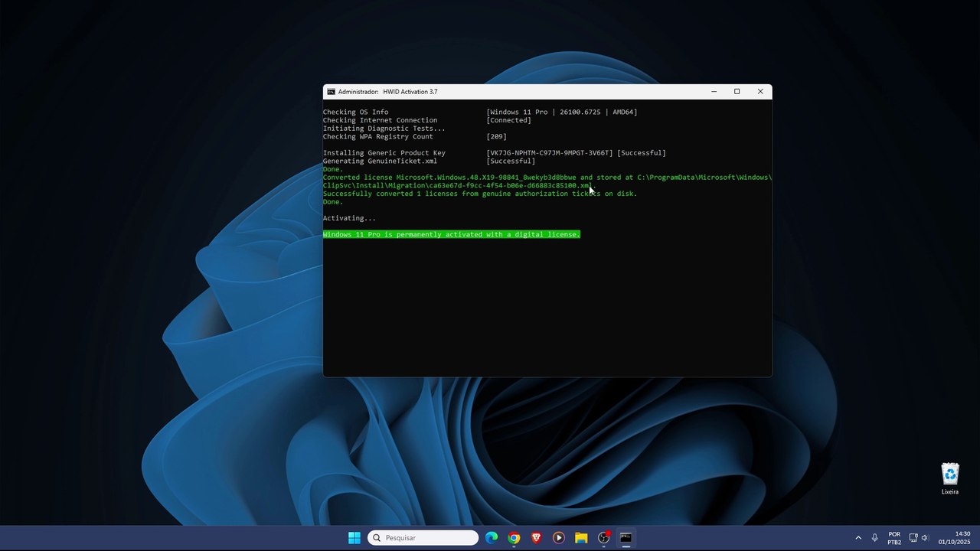Viewport: 980px width, 551px height.
Task: Open File Explorer from the taskbar
Action: pyautogui.click(x=581, y=538)
